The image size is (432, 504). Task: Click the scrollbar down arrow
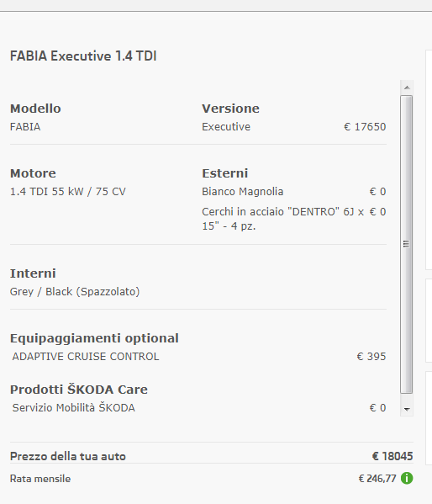(407, 409)
